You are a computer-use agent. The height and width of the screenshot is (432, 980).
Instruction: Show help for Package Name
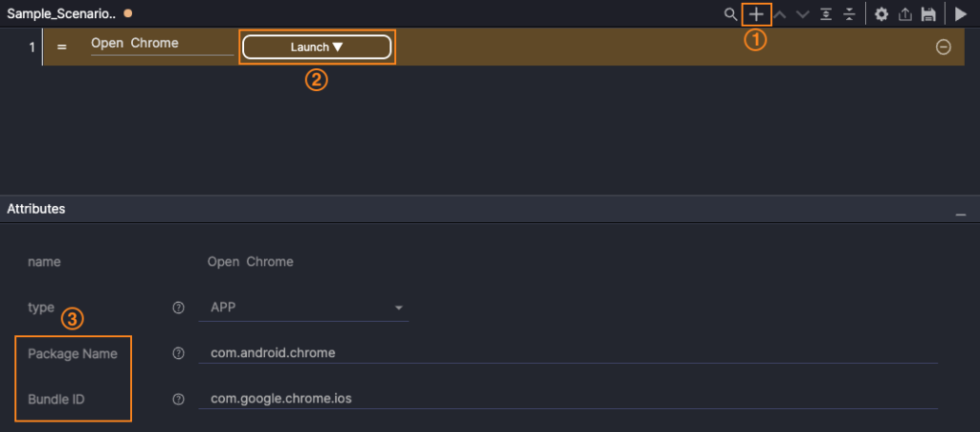coord(178,353)
